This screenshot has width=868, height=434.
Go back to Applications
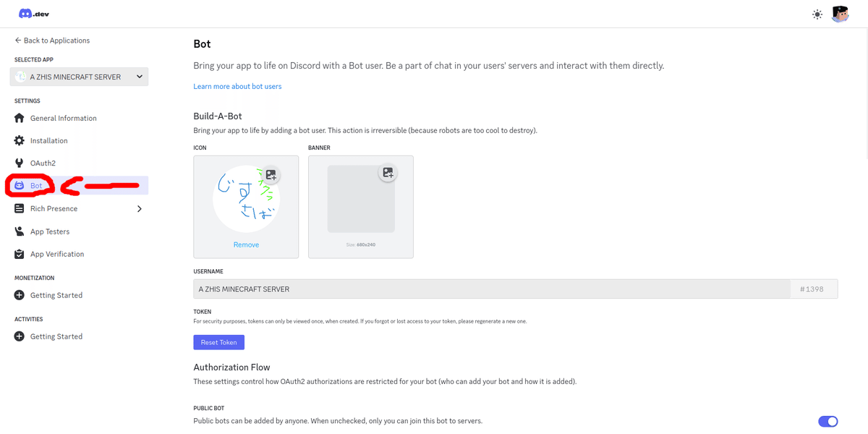click(x=52, y=41)
